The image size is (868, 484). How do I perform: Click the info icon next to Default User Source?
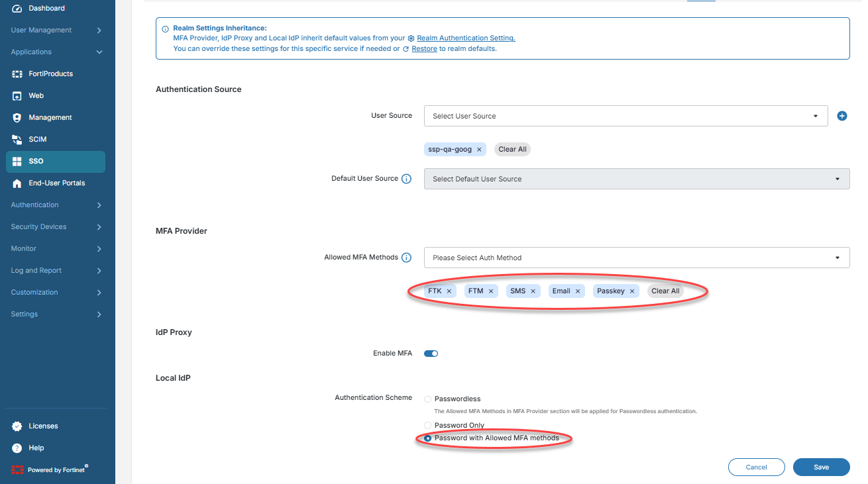pos(407,179)
